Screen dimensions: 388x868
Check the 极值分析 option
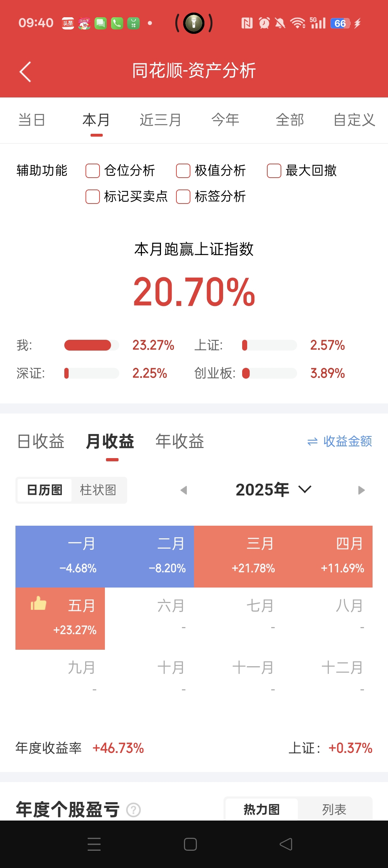click(183, 171)
